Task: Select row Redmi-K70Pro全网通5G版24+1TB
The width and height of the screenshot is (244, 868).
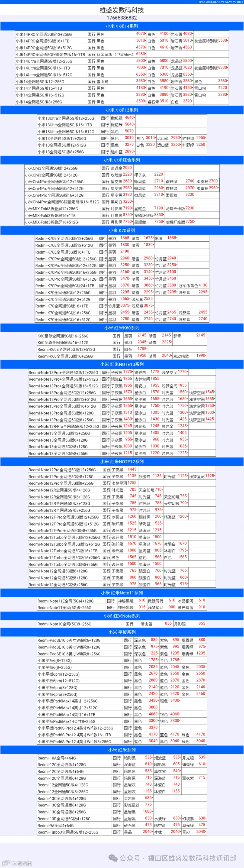Action: (122, 286)
